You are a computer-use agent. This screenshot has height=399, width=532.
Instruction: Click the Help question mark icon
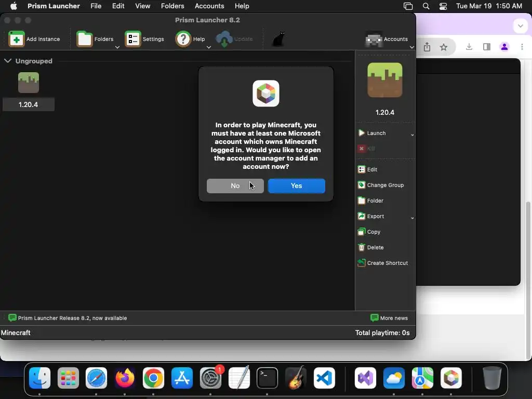pos(183,39)
